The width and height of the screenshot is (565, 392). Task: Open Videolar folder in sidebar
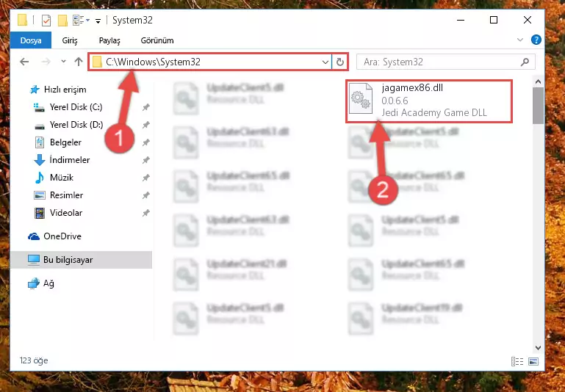point(66,213)
